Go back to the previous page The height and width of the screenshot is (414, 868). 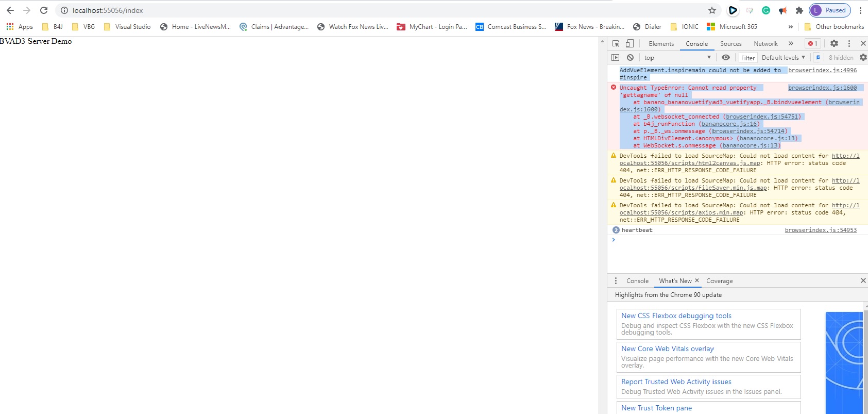coord(10,10)
